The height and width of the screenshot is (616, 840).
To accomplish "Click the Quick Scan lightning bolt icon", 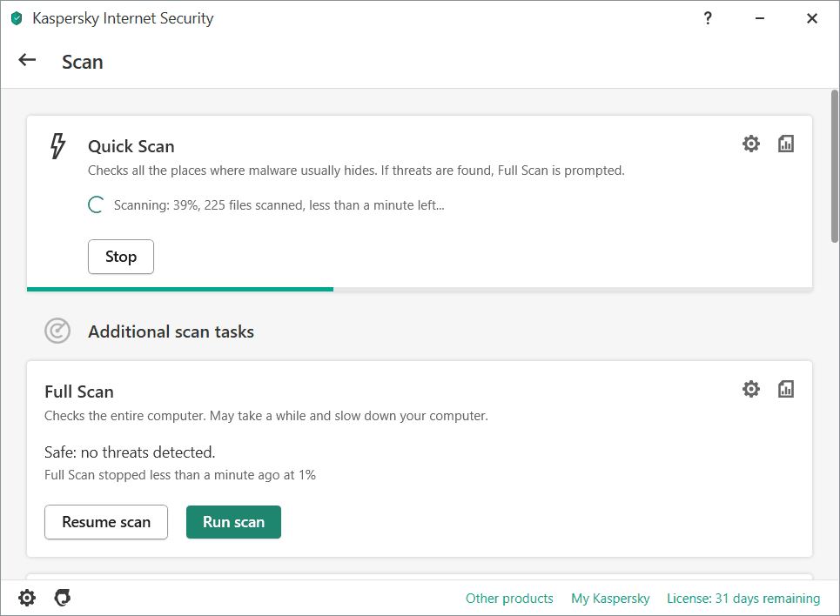I will tap(57, 146).
